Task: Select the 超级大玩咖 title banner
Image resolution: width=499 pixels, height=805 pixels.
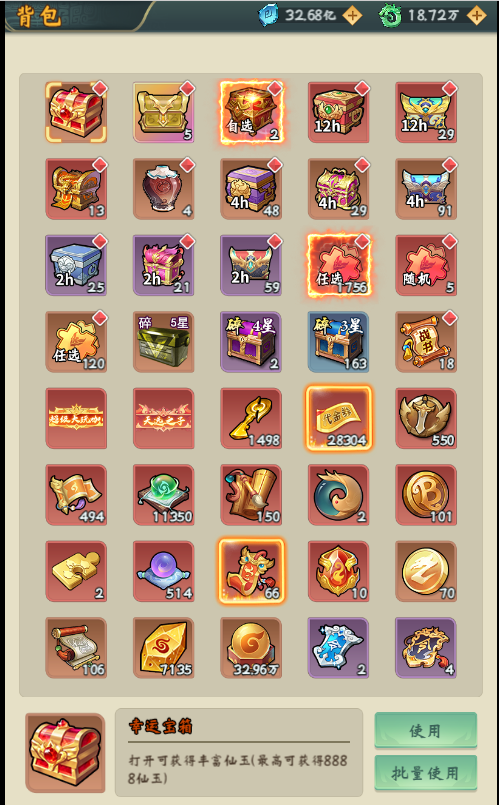Action: click(76, 418)
